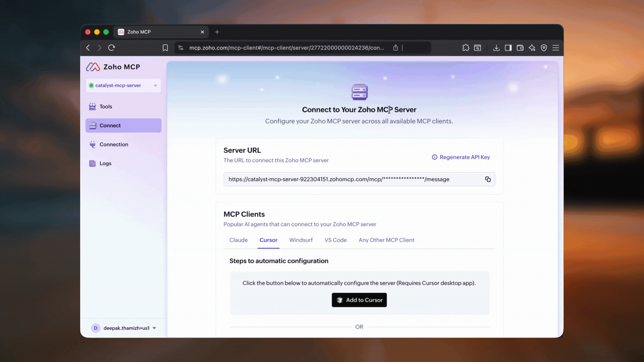Viewport: 644px width, 362px height.
Task: Select the Zoho MCP browser tab
Action: pyautogui.click(x=161, y=32)
